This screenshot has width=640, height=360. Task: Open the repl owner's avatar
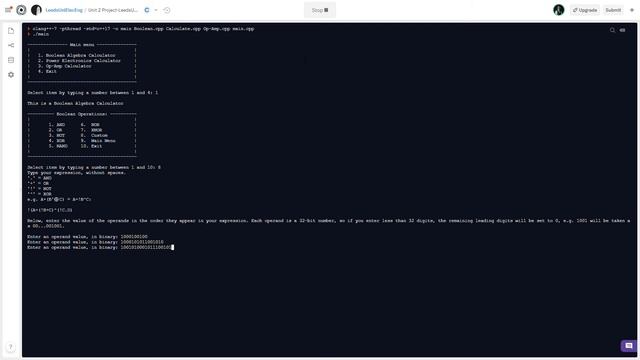click(36, 10)
